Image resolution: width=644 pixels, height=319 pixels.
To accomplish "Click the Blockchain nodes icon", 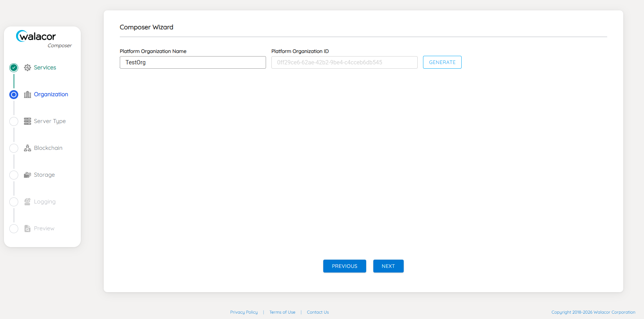I will [x=28, y=148].
